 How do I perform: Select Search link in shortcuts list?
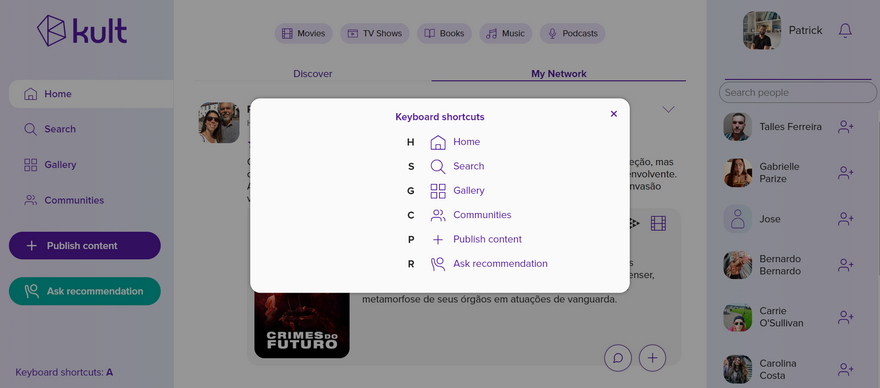pyautogui.click(x=469, y=166)
